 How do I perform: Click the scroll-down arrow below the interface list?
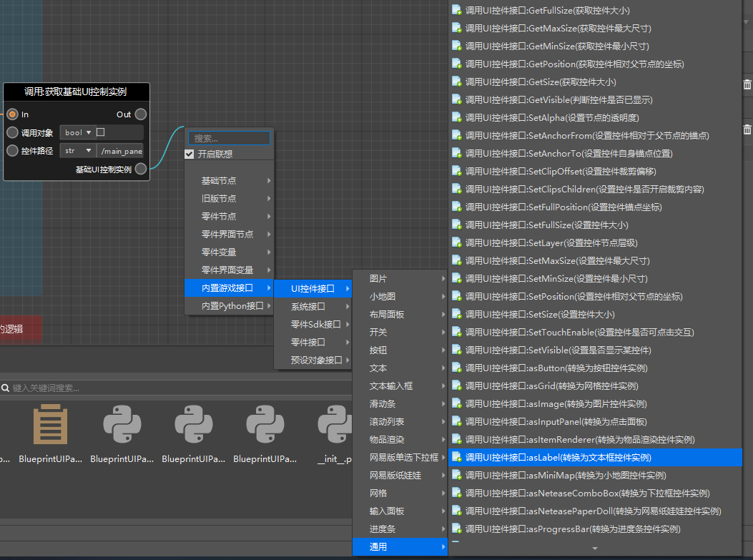[594, 549]
